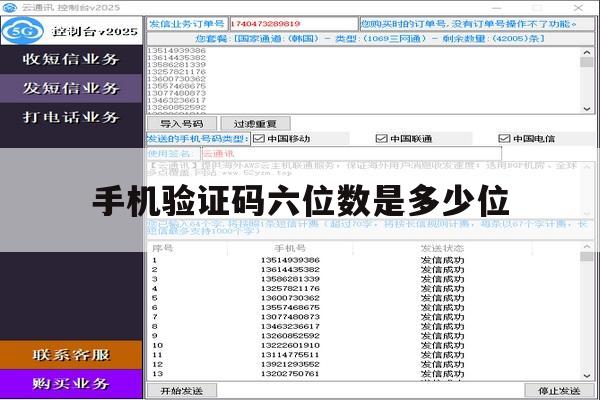Click the order number input field
Viewport: 600px width, 400px height.
click(x=293, y=24)
